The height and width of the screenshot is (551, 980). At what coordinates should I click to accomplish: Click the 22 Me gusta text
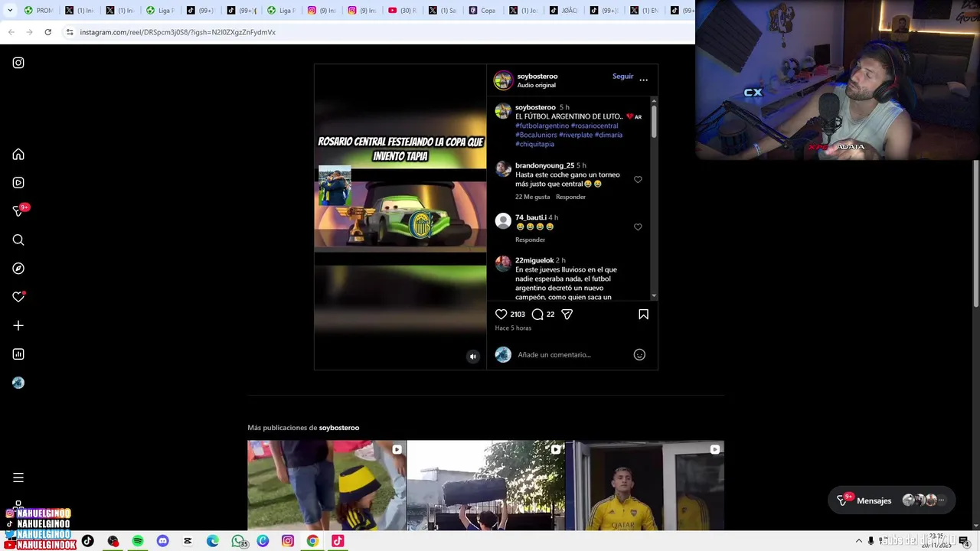coord(532,197)
